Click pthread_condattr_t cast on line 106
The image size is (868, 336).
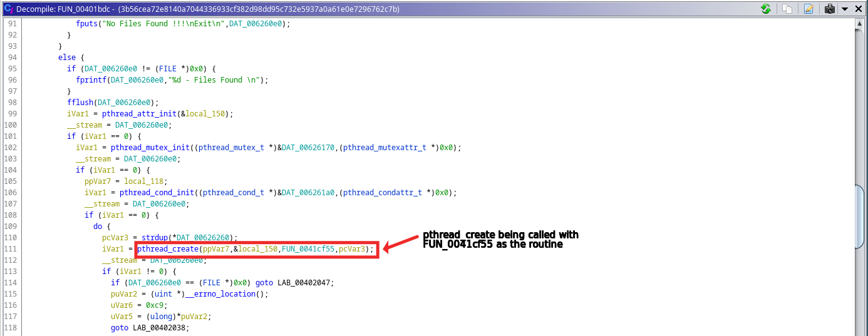[382, 193]
